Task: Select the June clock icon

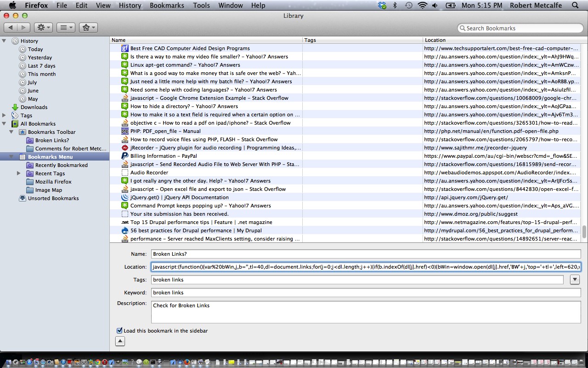Action: (23, 91)
